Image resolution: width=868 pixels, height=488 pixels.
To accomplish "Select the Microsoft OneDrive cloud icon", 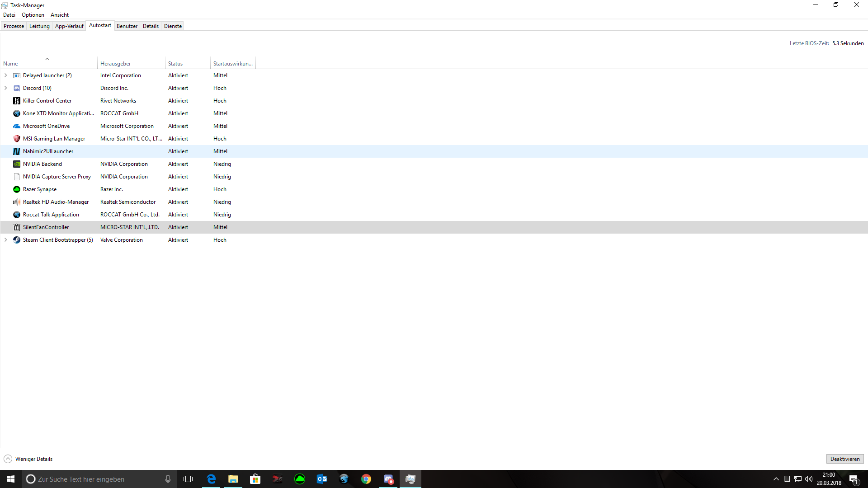I will (x=17, y=126).
